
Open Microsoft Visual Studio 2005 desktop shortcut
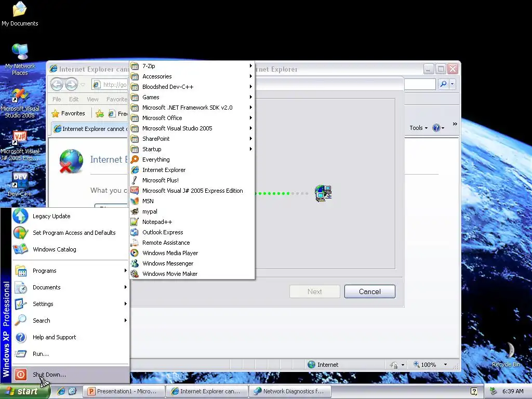(x=20, y=103)
